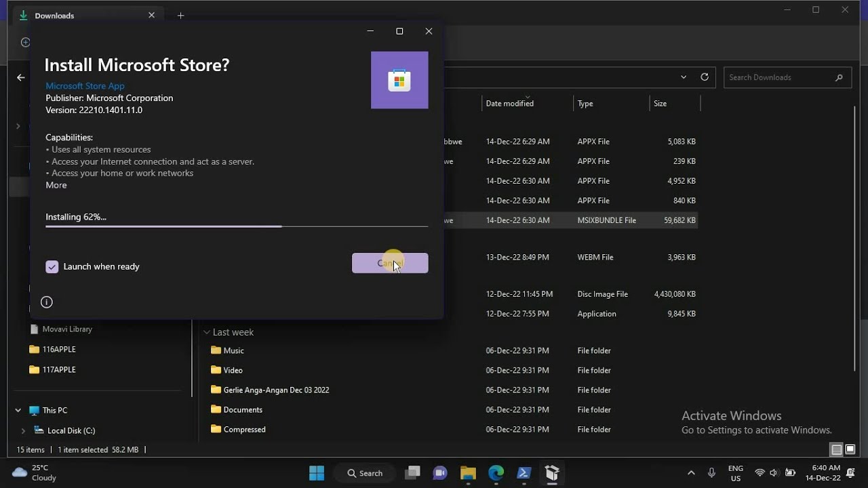This screenshot has width=868, height=488.
Task: Open Wi-Fi network tray icon
Action: [759, 473]
